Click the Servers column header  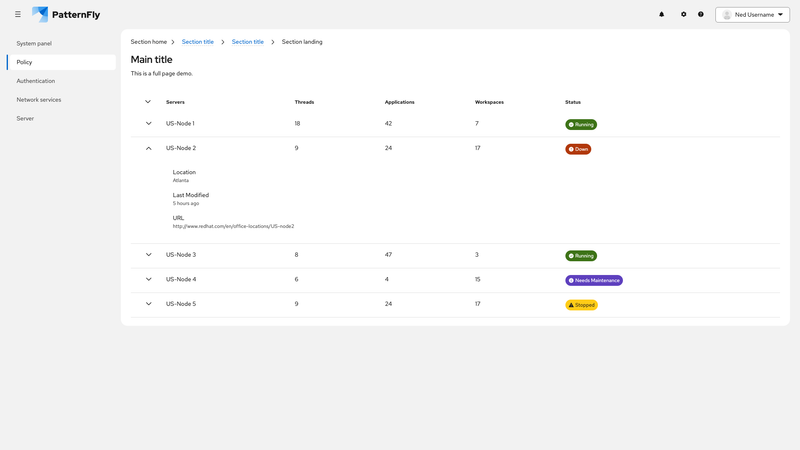[x=175, y=102]
